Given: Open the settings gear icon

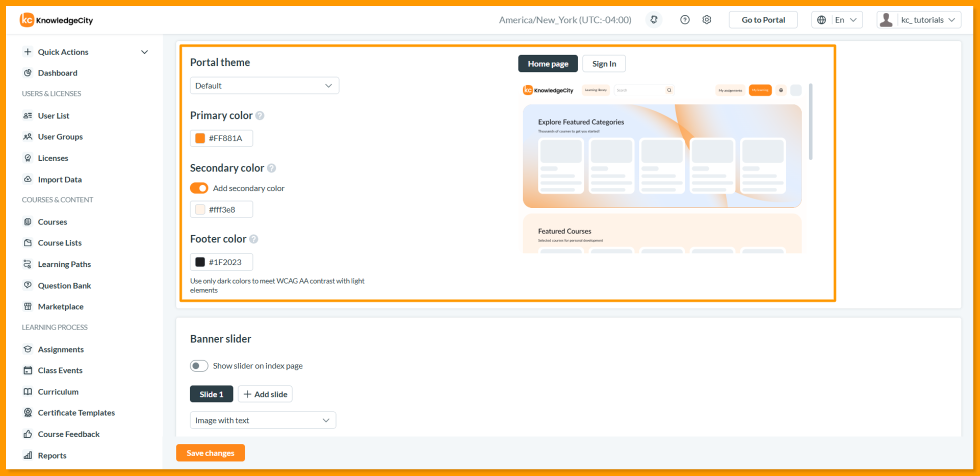Looking at the screenshot, I should click(x=707, y=20).
